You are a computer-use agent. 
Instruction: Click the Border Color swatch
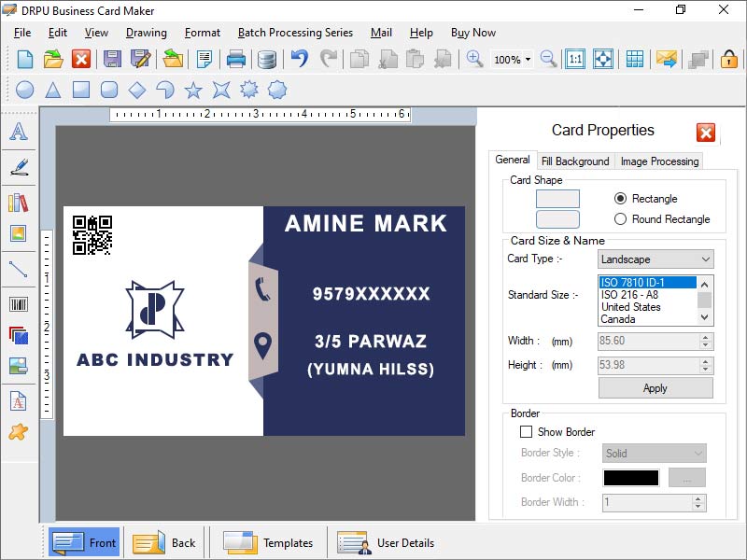click(x=629, y=477)
